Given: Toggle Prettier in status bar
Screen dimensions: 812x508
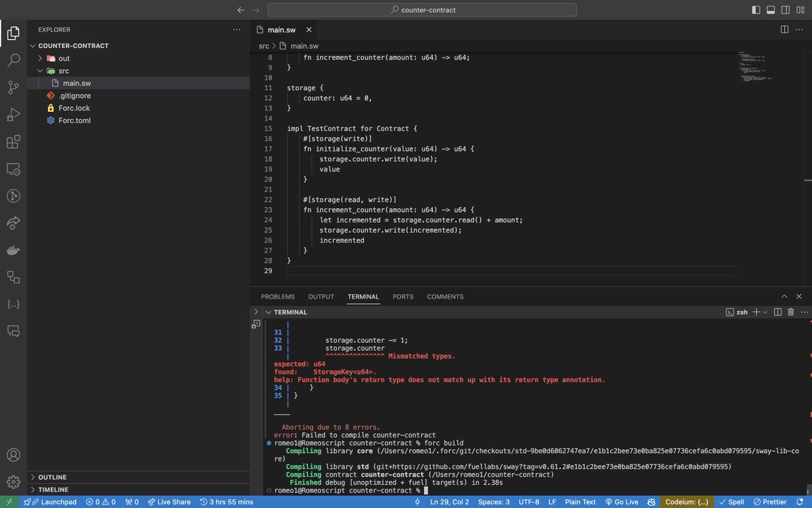Looking at the screenshot, I should [x=769, y=502].
